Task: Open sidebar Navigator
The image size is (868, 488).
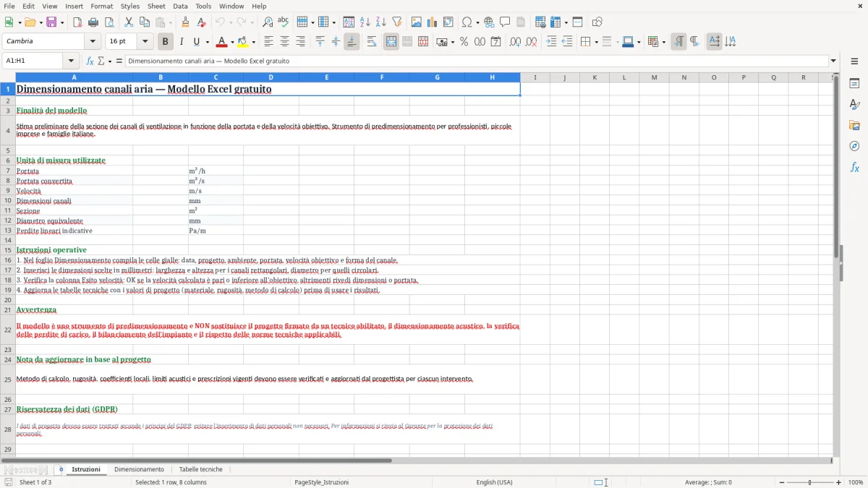Action: point(854,146)
